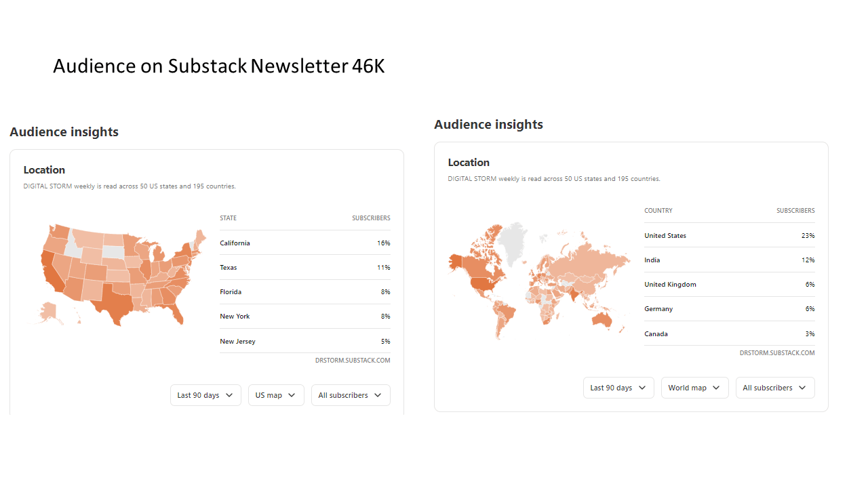Click SUBSCRIBERS header in the states table
Image resolution: width=868 pixels, height=488 pixels.
click(371, 218)
